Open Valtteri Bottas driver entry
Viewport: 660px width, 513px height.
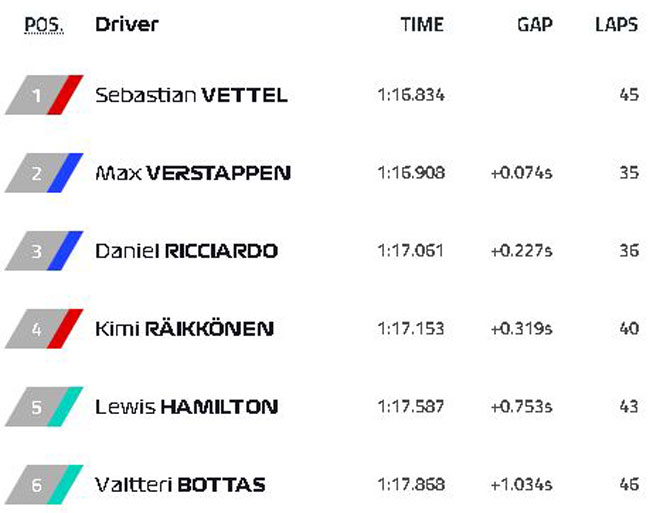tap(180, 484)
